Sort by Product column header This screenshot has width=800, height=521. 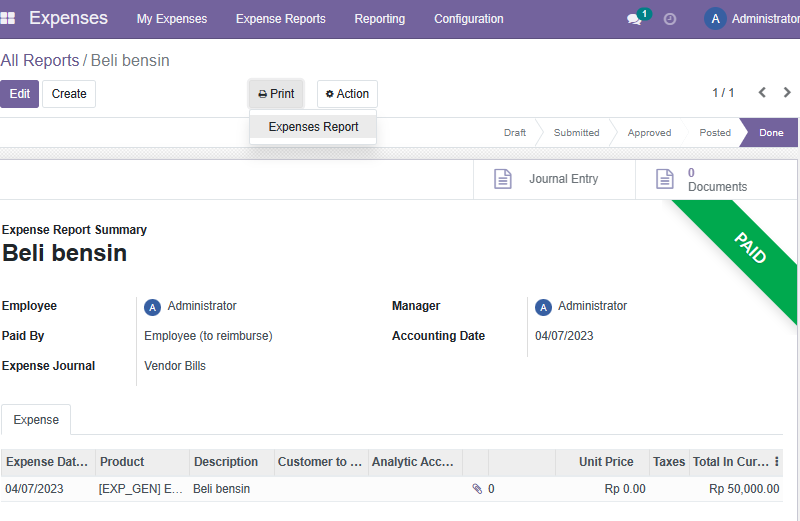[142, 462]
